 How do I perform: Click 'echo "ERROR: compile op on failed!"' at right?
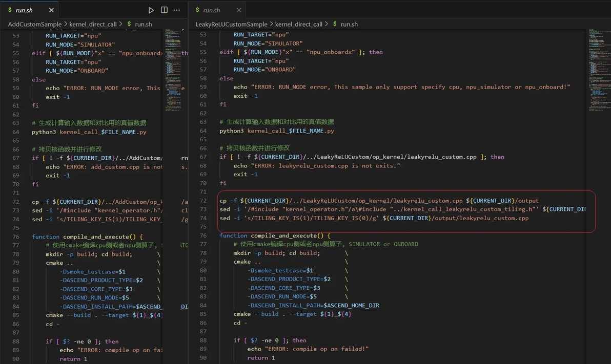pyautogui.click(x=308, y=349)
